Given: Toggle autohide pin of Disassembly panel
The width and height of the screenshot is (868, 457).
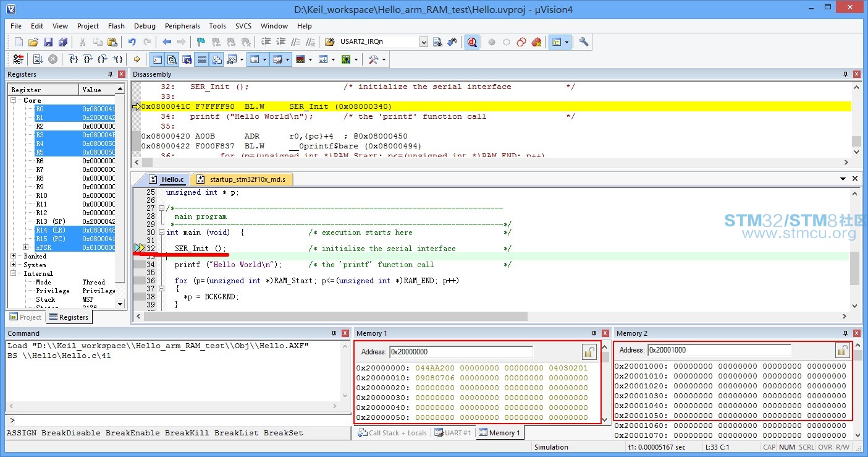Looking at the screenshot, I should 846,74.
